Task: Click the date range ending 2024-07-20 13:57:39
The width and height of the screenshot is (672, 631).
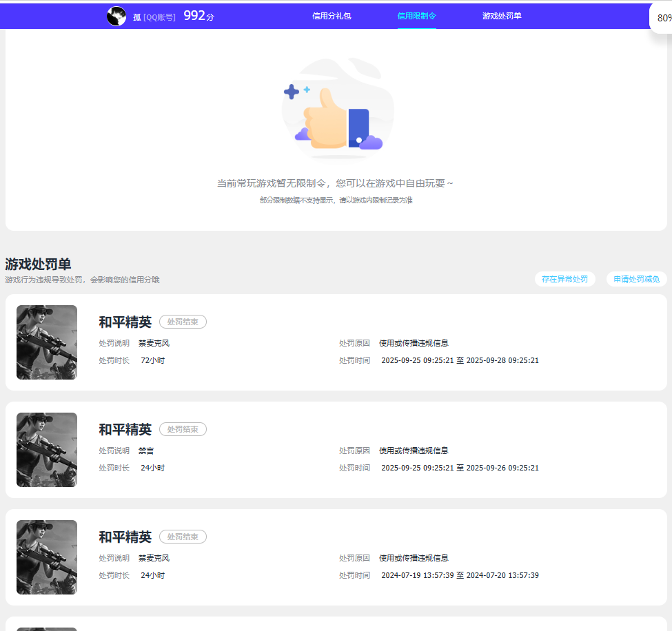Action: (460, 576)
